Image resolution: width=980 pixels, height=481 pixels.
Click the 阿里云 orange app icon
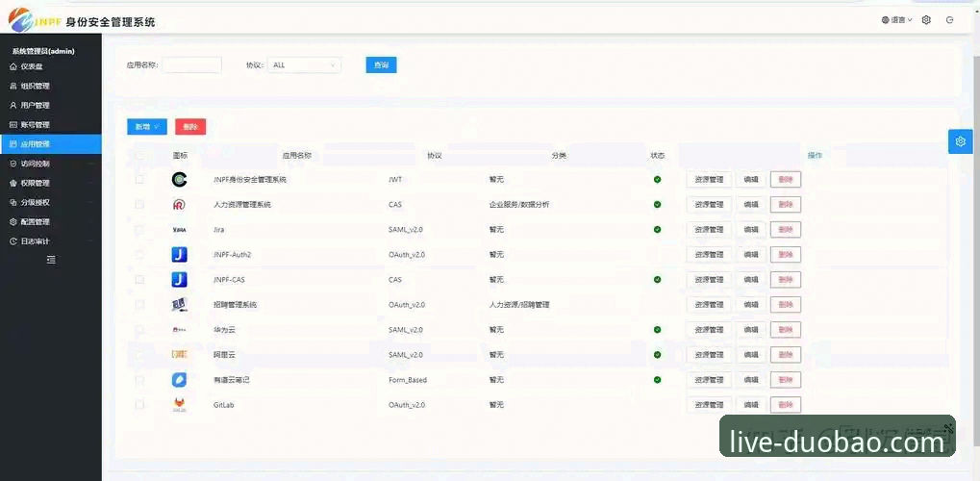click(x=180, y=355)
